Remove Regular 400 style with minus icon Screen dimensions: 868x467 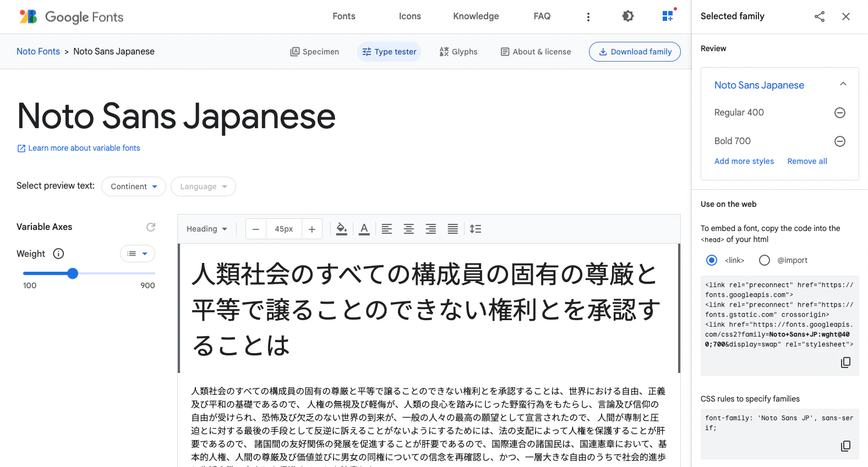[840, 113]
